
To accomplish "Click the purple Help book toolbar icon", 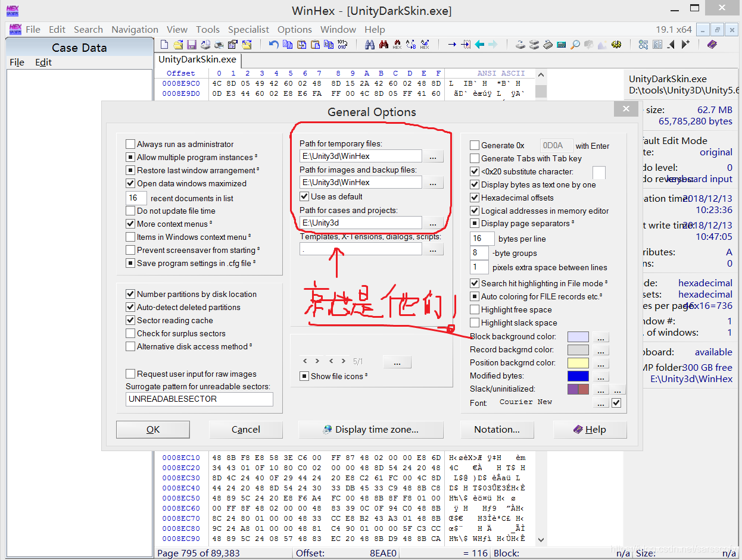I will 712,45.
